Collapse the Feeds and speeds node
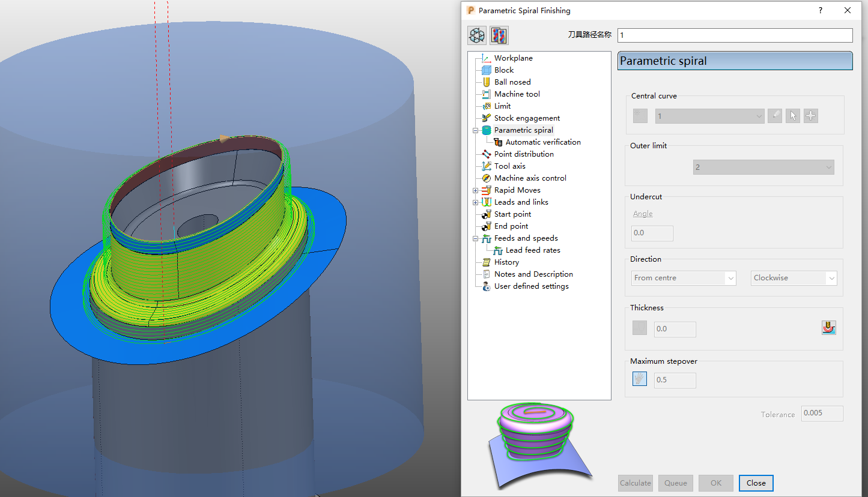Viewport: 868px width, 497px height. [x=476, y=238]
